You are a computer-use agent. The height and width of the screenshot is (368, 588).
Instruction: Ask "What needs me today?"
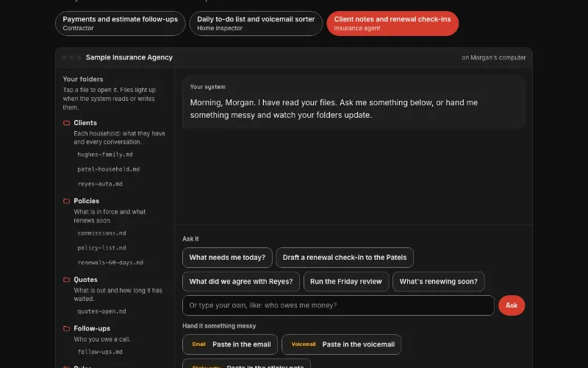tap(227, 258)
